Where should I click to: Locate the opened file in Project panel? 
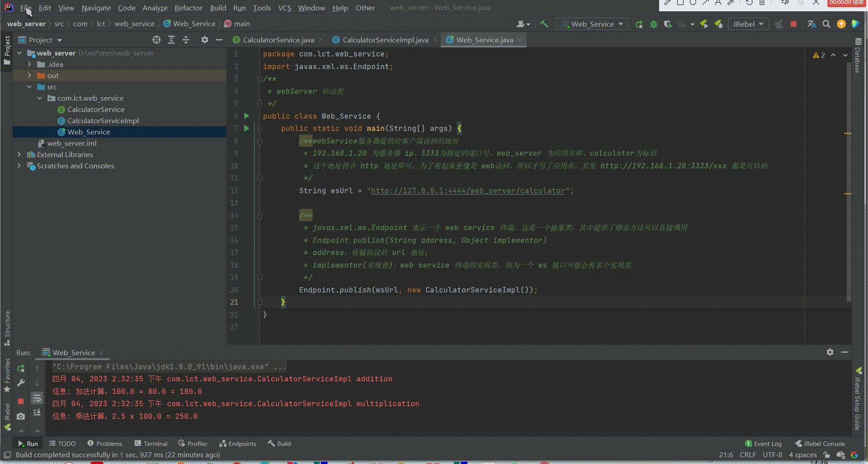click(157, 40)
